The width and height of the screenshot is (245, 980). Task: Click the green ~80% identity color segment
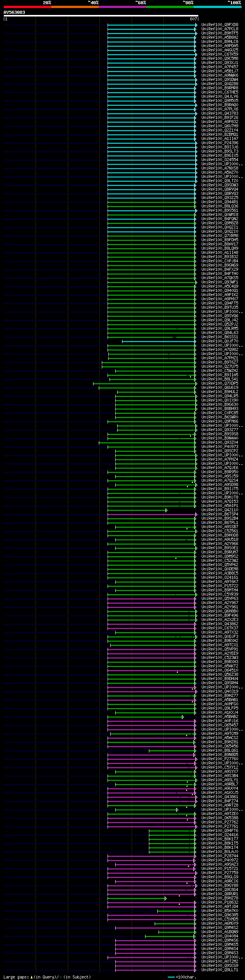(170, 7)
